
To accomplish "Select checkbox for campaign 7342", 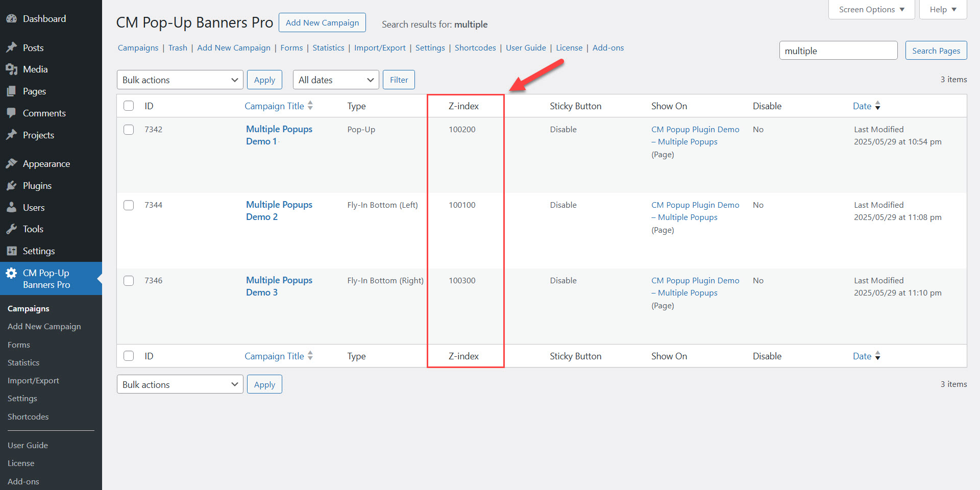I will [x=129, y=130].
